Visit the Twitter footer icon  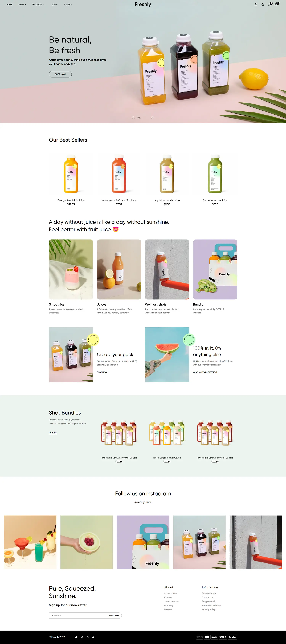tap(93, 637)
